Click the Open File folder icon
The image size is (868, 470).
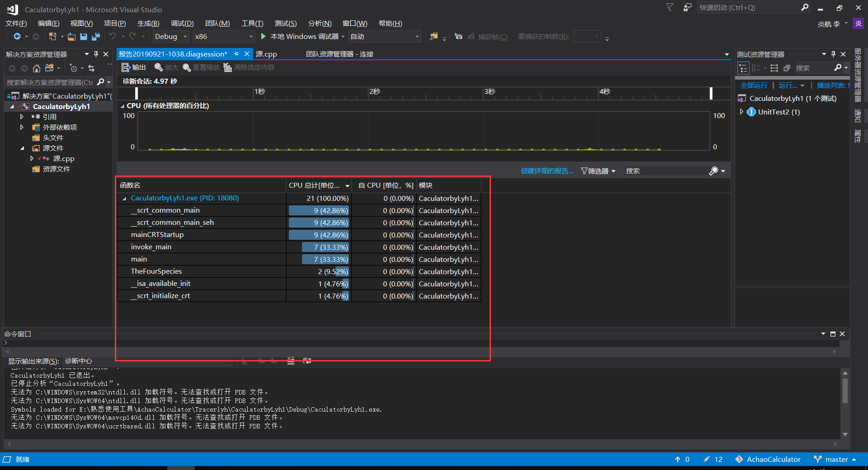pyautogui.click(x=71, y=37)
